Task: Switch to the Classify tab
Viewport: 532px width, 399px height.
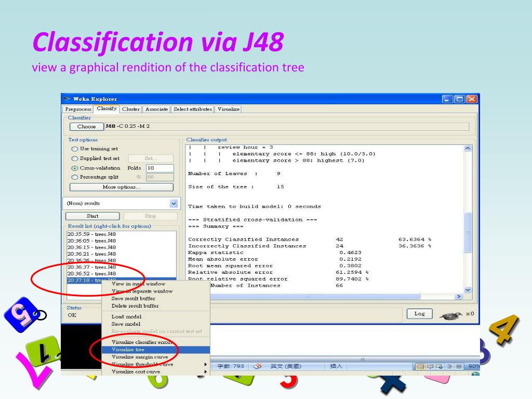Action: click(x=107, y=109)
